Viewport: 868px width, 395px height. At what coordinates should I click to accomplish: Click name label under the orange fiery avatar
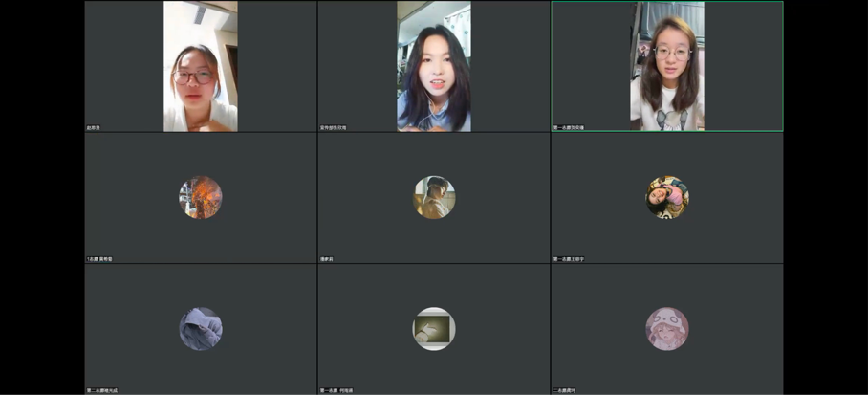99,259
